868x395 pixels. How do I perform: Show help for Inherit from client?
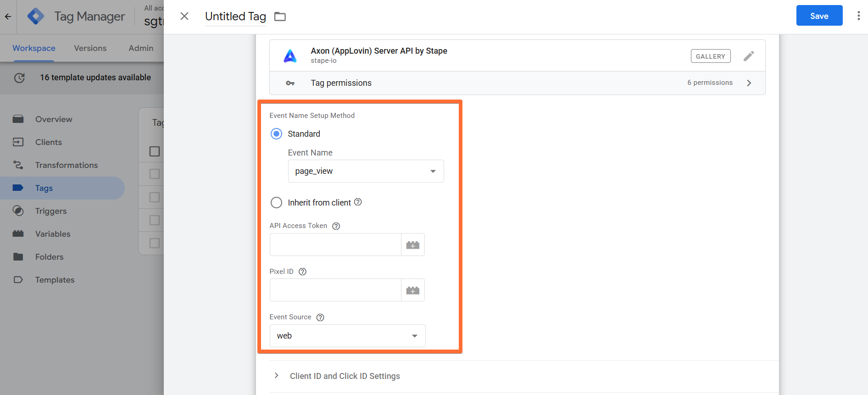point(358,202)
